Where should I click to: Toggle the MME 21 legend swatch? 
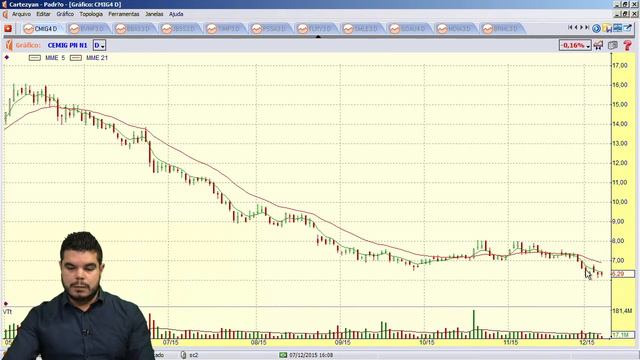pos(76,58)
